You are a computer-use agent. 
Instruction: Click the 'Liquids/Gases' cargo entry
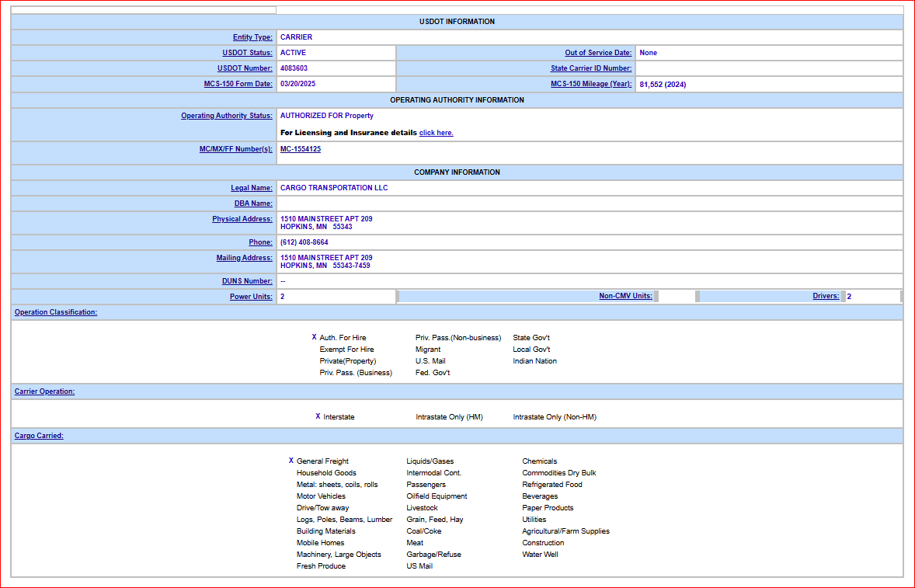click(430, 461)
